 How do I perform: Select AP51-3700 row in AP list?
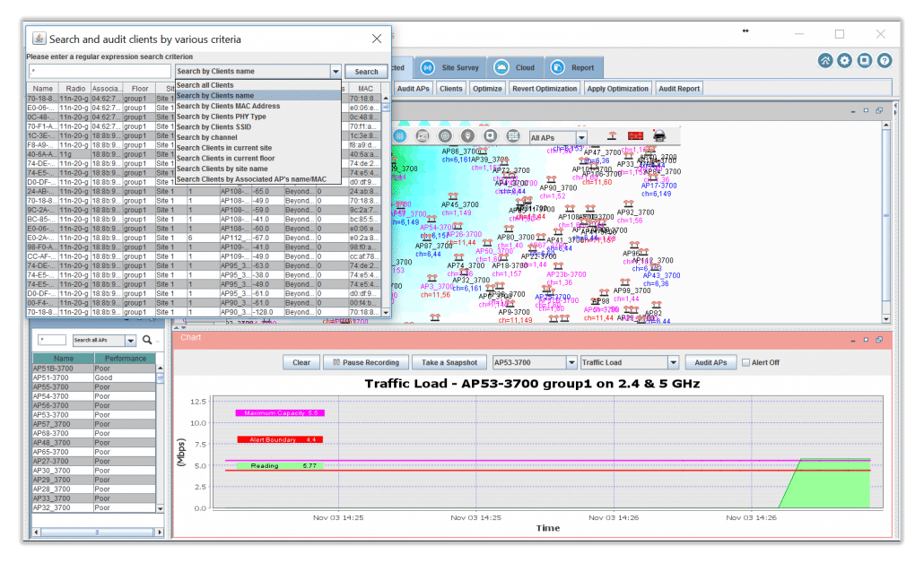pos(94,378)
